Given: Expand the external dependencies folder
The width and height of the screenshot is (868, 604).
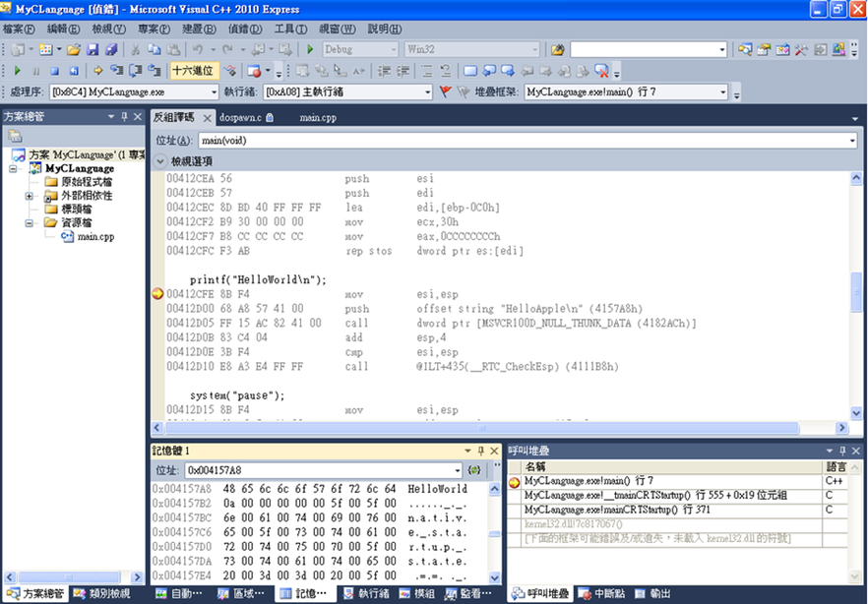Looking at the screenshot, I should (29, 197).
